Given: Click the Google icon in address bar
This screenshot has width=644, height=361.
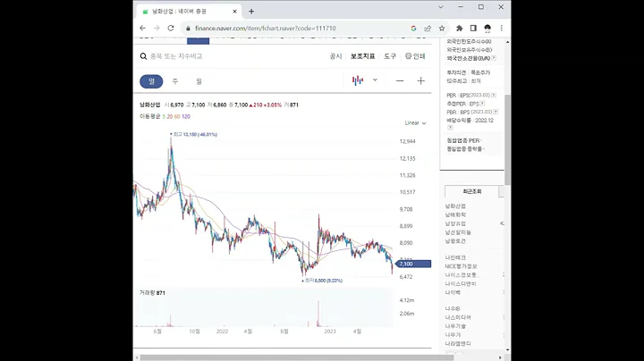Looking at the screenshot, I should coord(413,29).
